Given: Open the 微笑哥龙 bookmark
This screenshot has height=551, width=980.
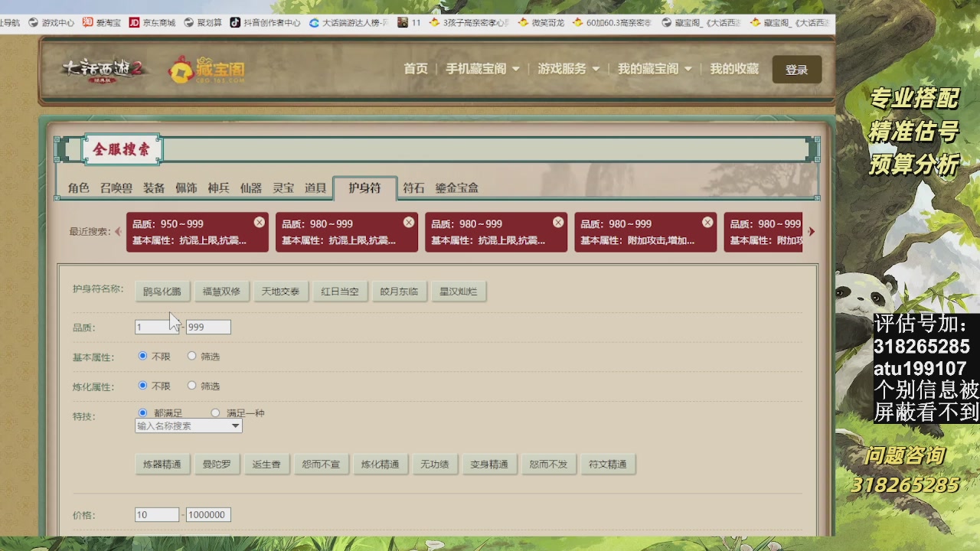Looking at the screenshot, I should (541, 23).
